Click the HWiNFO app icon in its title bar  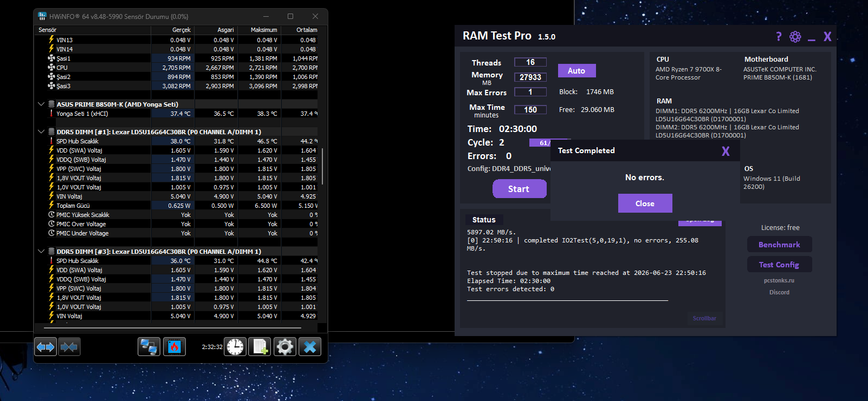point(42,17)
